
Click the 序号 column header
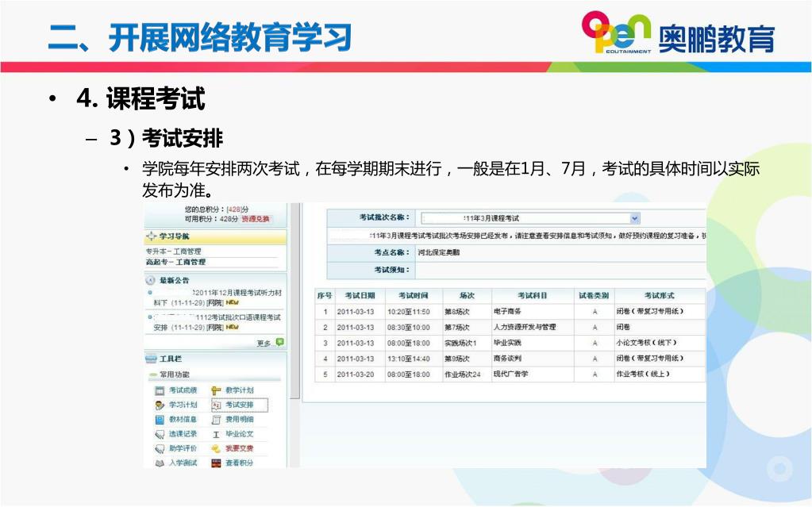click(325, 296)
